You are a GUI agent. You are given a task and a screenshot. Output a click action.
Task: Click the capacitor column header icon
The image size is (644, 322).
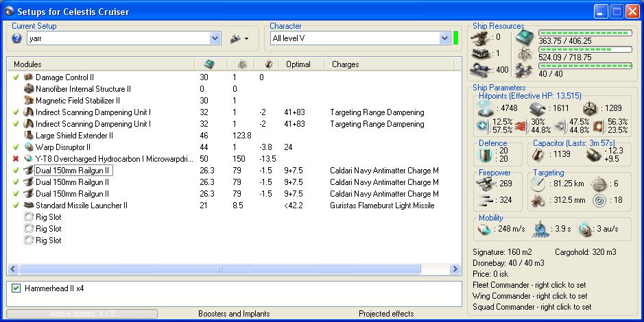(x=268, y=64)
